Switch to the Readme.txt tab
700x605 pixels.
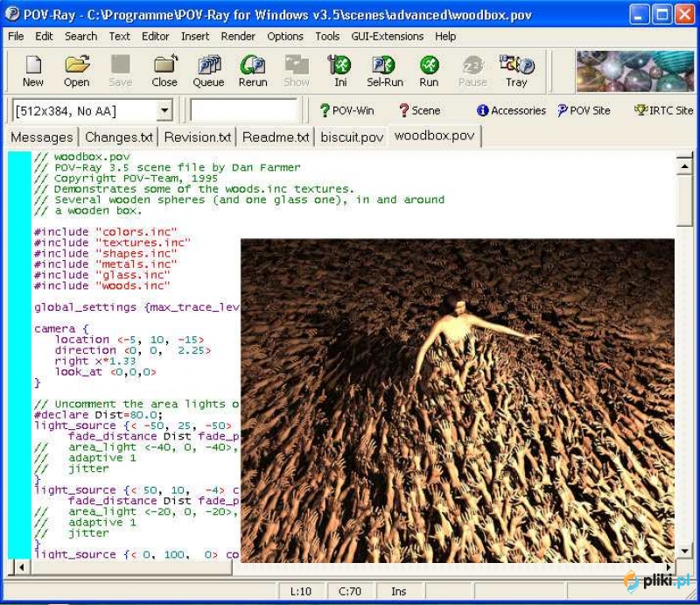276,137
